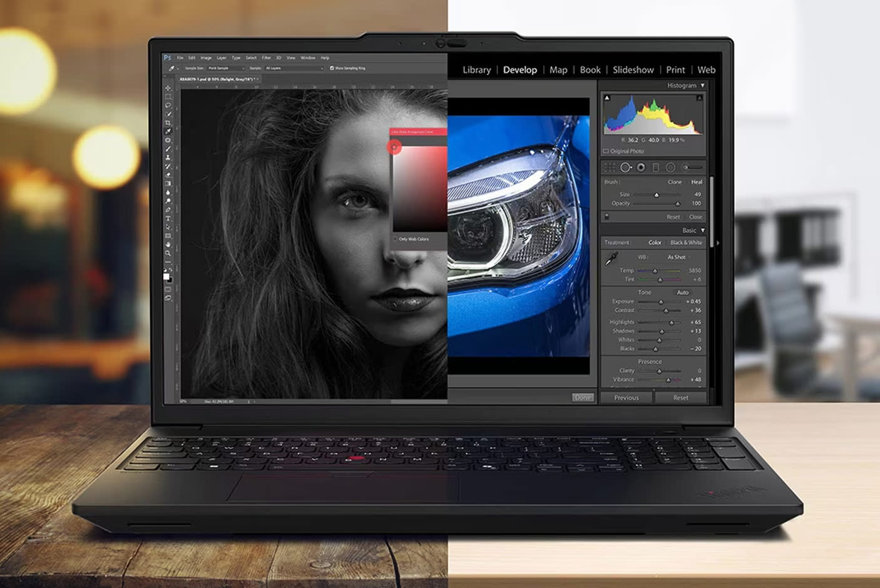This screenshot has height=588, width=880.
Task: Click the Previous button
Action: [x=627, y=398]
